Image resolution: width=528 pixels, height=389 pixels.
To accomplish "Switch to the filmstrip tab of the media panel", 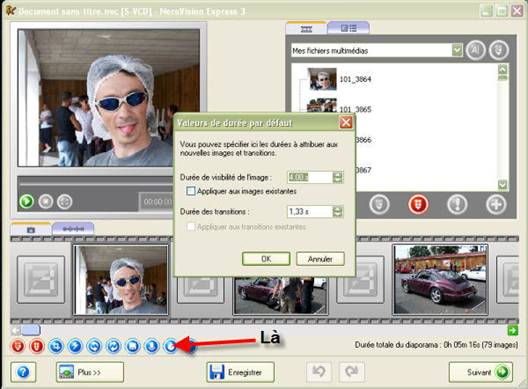I will pyautogui.click(x=306, y=29).
